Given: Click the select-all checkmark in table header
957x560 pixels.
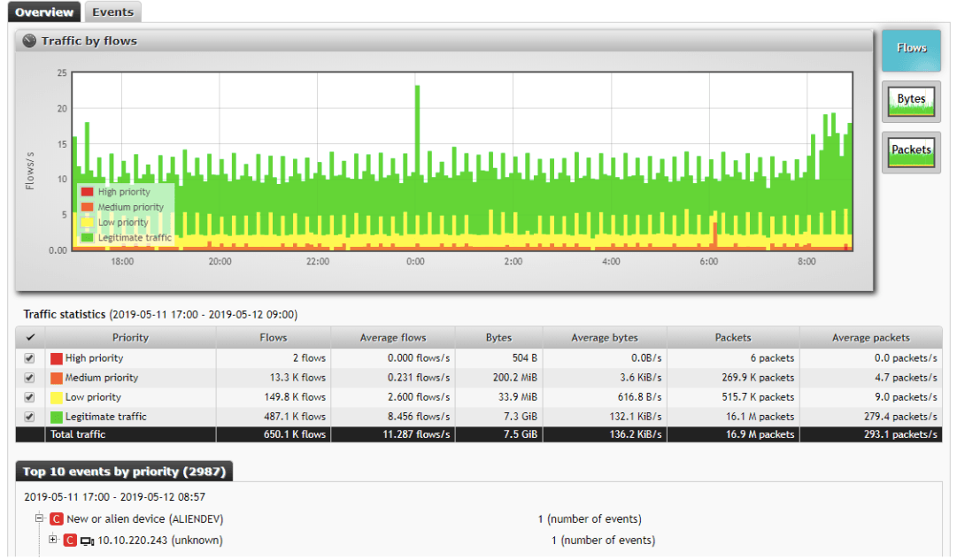Looking at the screenshot, I should [x=30, y=337].
